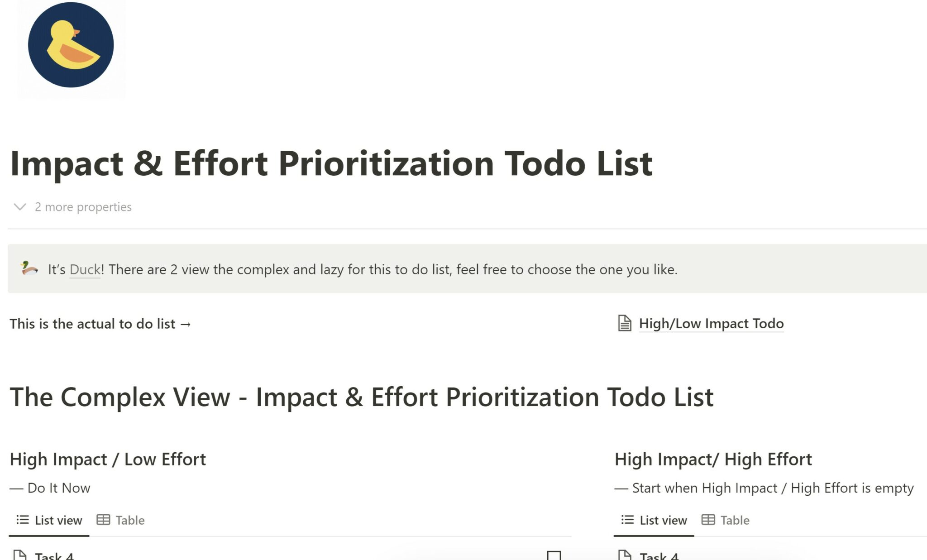Select the List view tab in the right section
This screenshot has width=927, height=560.
(663, 520)
